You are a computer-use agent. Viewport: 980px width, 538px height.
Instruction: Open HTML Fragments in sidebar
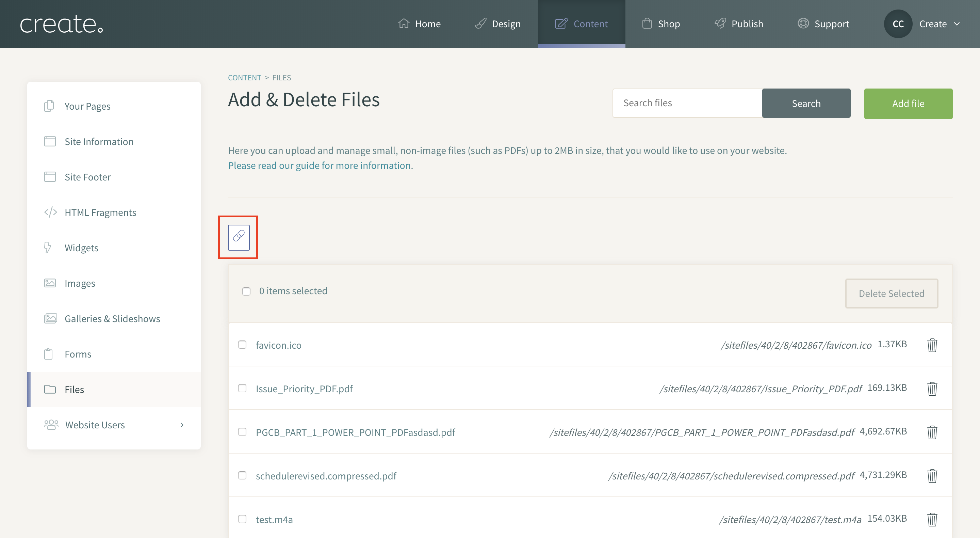click(100, 212)
